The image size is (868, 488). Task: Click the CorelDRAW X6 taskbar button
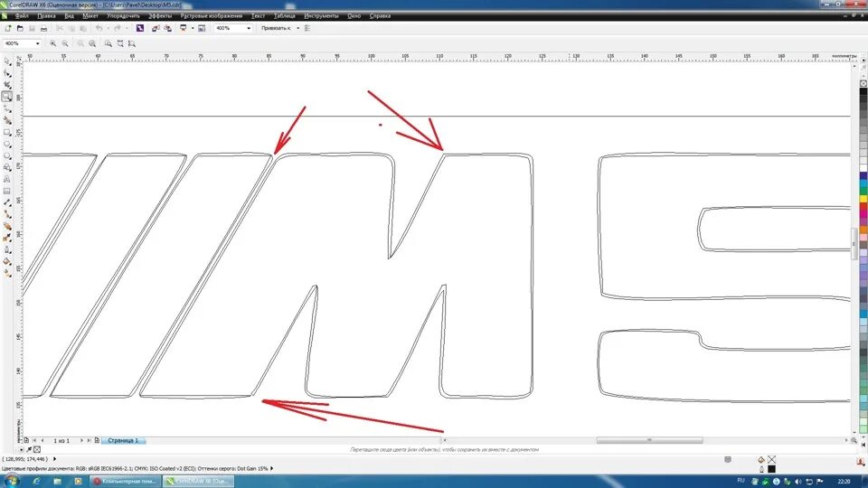tap(199, 482)
